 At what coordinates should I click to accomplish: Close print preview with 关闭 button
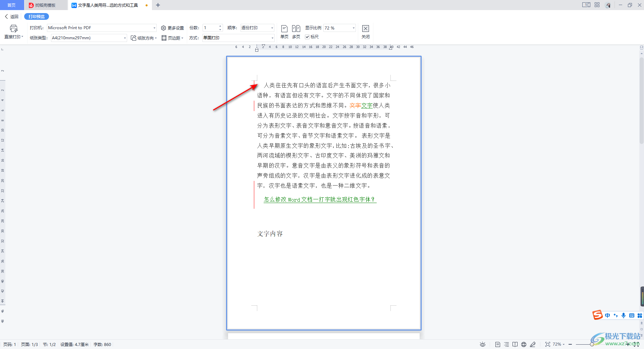tap(366, 32)
